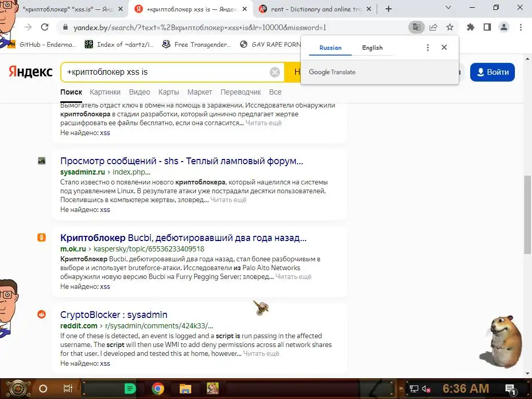Open "CryptoBlocker : sysadmin" result
532x399 pixels.
114,315
